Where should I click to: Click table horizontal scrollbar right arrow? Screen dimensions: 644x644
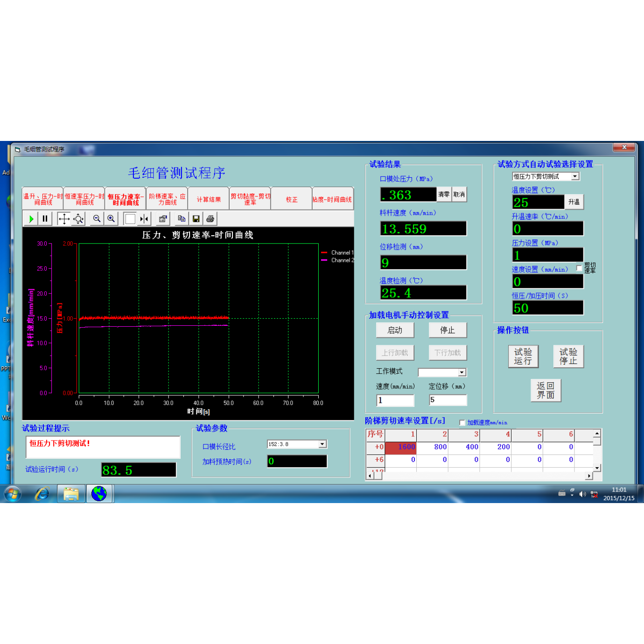pos(589,476)
